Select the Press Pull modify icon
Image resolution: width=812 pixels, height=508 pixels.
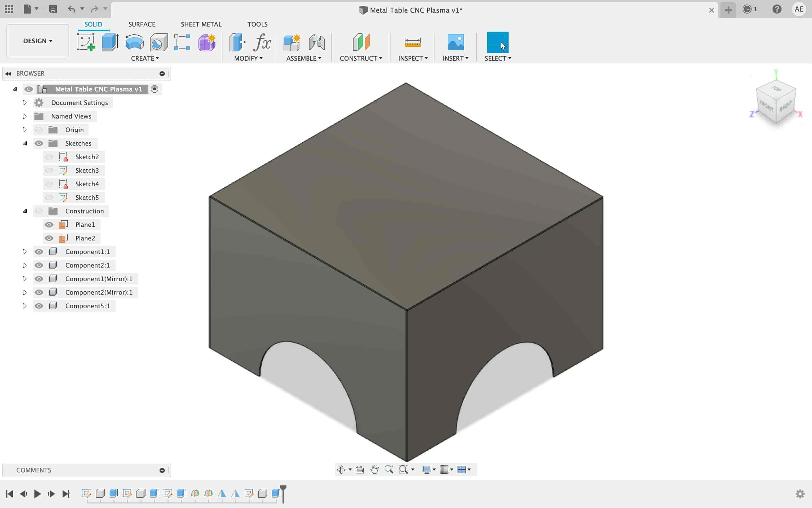237,42
